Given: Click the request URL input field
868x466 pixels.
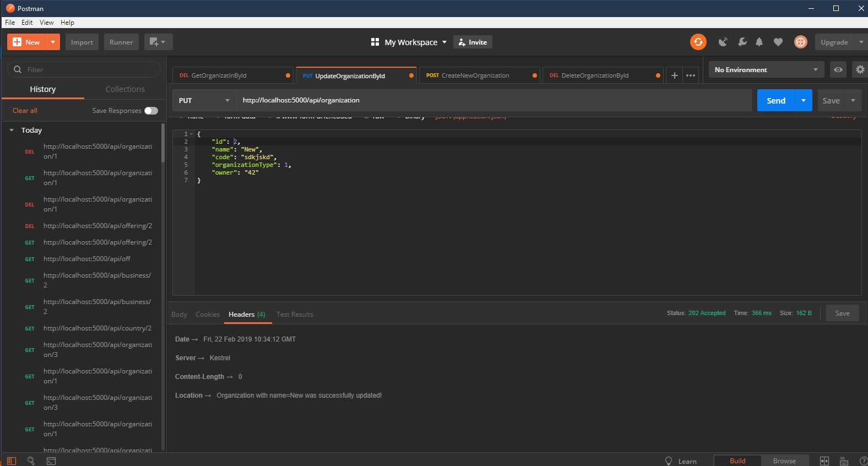Looking at the screenshot, I should 494,100.
